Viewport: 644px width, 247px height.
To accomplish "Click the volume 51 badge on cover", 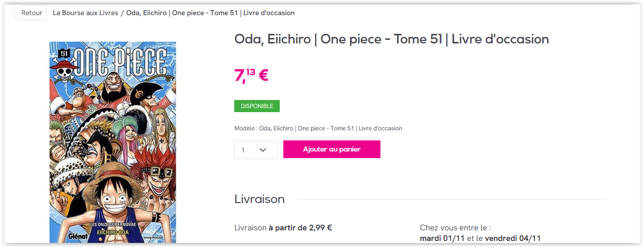I will 64,53.
